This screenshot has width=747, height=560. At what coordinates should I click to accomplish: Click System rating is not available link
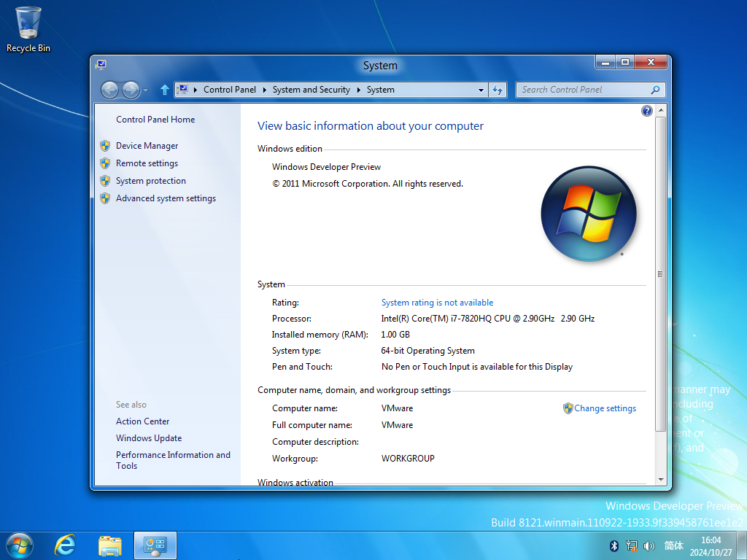point(438,303)
